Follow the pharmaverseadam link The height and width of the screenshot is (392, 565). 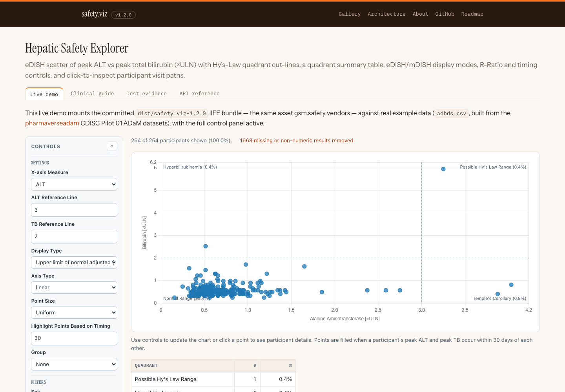(52, 123)
